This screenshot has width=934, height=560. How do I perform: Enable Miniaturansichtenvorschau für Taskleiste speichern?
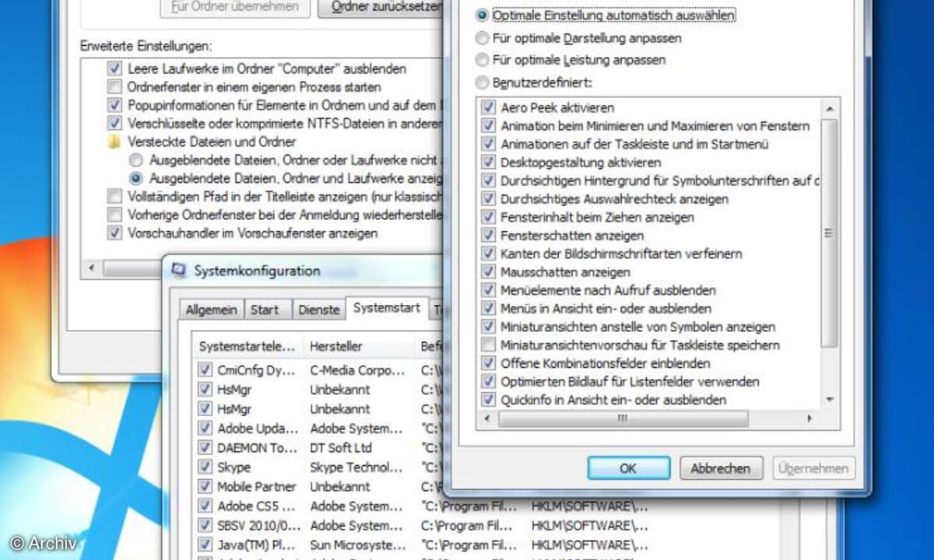[488, 345]
